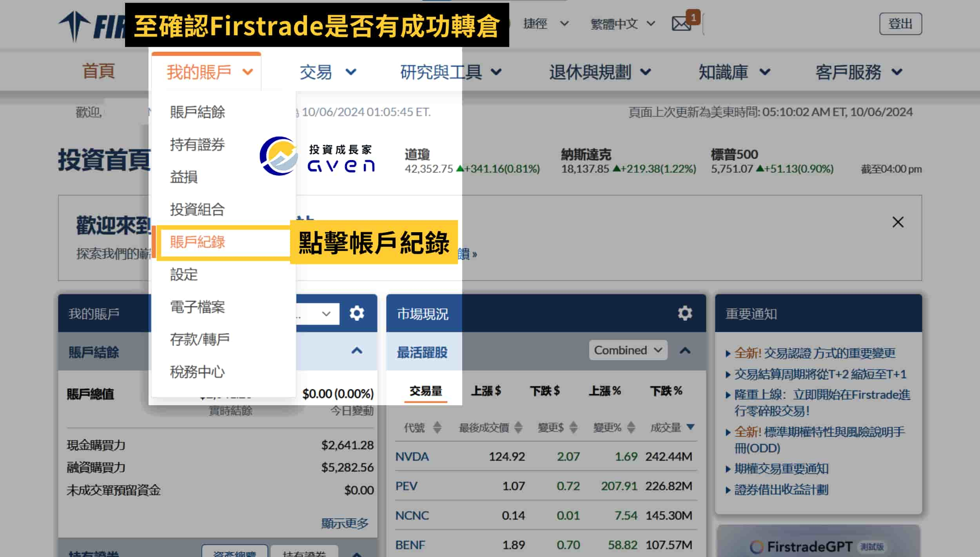This screenshot has width=980, height=557.
Task: Select 設定 from account menu
Action: [x=184, y=275]
